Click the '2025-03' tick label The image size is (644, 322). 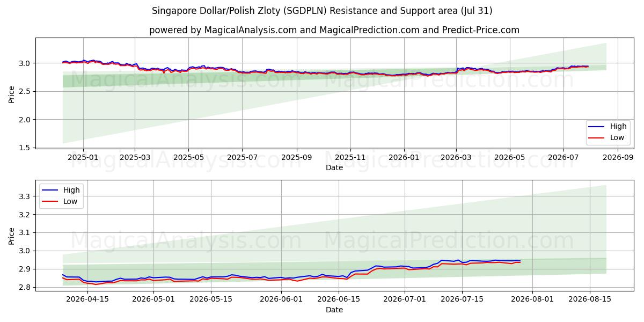click(x=135, y=157)
